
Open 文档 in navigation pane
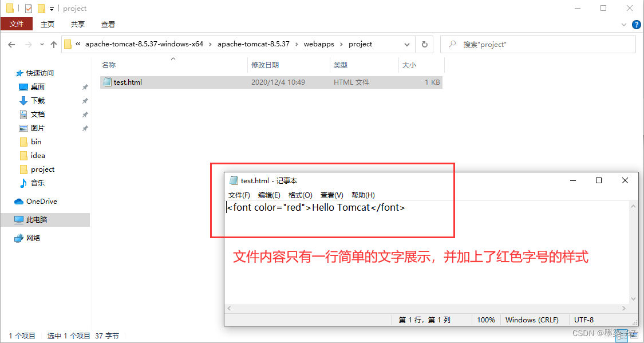[37, 115]
